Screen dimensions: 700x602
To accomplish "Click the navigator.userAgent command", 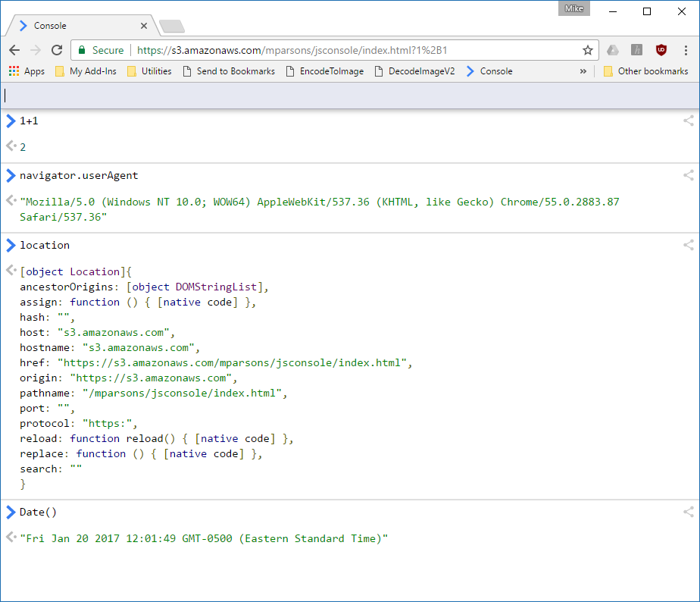I will [79, 175].
